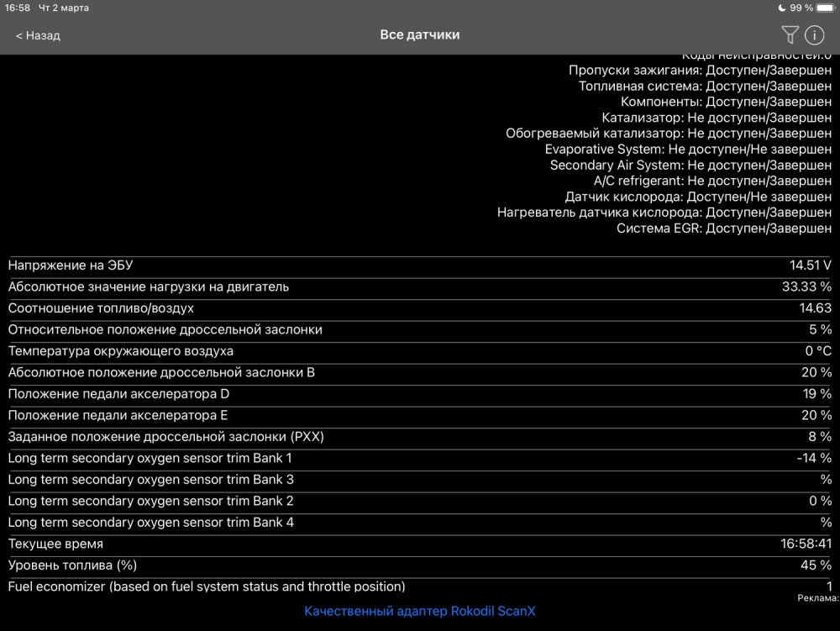This screenshot has width=840, height=631.
Task: Select the Соотношение топливо/воздух row
Action: tap(419, 308)
